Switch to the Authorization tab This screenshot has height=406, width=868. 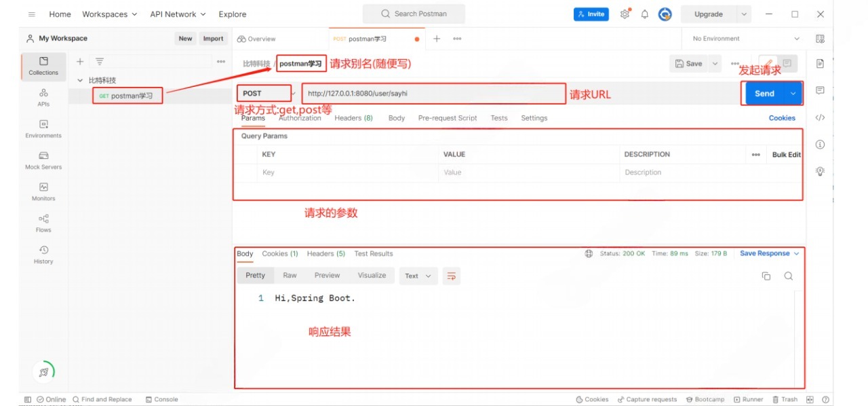click(300, 118)
